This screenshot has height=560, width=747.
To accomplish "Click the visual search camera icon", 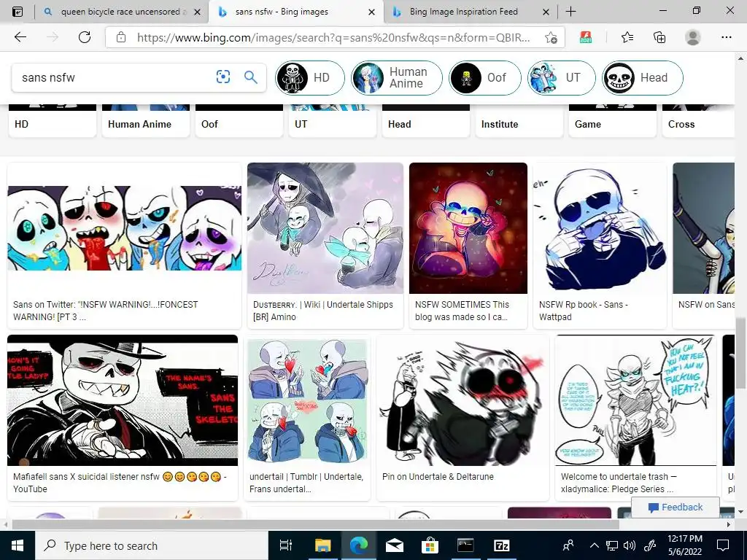I will coord(223,77).
